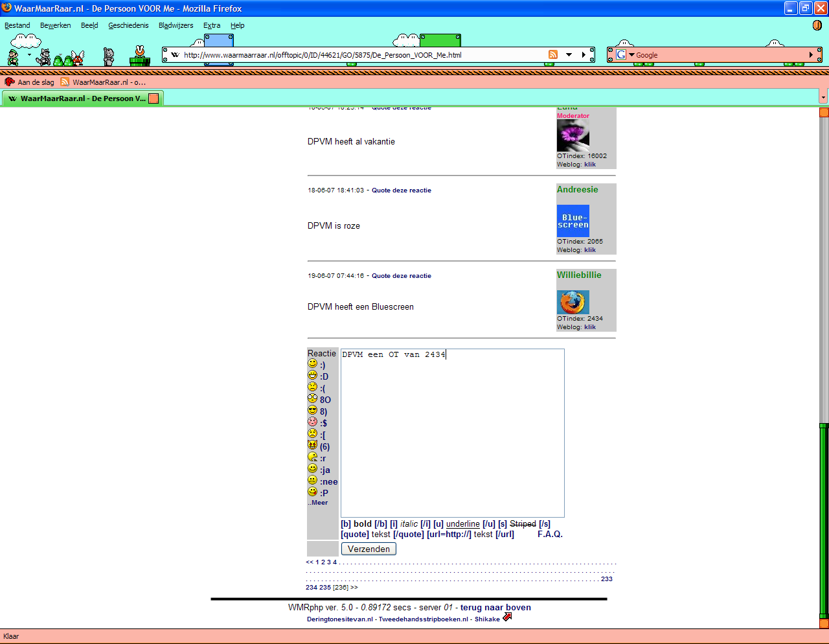The width and height of the screenshot is (829, 644).
Task: Click the grey statue Mario toolbar icon
Action: point(109,57)
